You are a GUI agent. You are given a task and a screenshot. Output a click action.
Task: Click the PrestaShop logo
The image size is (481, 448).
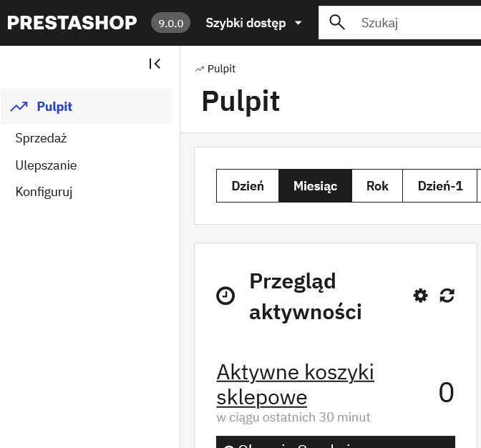coord(72,23)
